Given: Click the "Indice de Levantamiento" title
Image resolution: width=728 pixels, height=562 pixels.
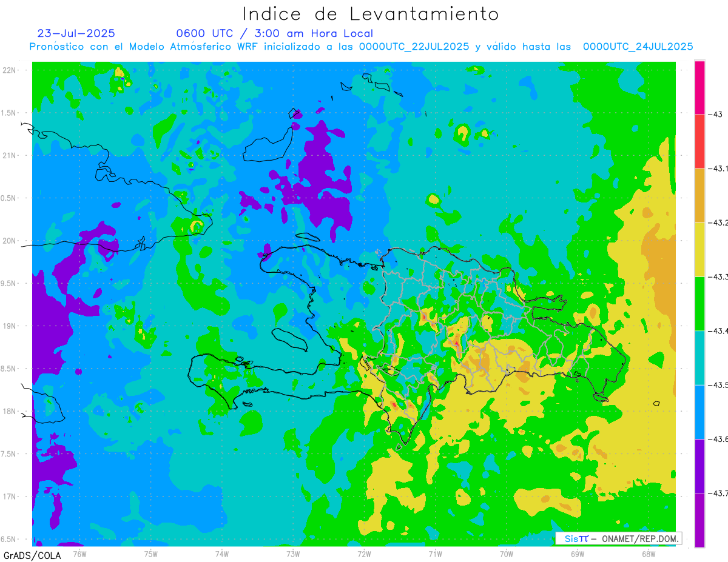Looking at the screenshot, I should point(371,14).
